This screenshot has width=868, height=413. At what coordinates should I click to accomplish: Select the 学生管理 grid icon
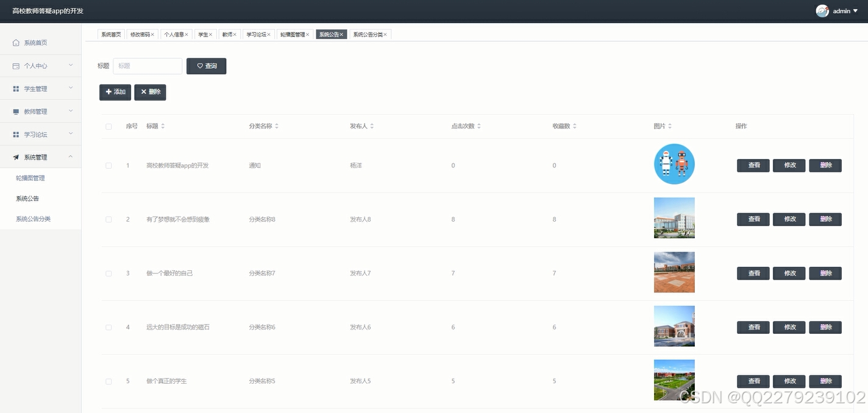point(17,88)
